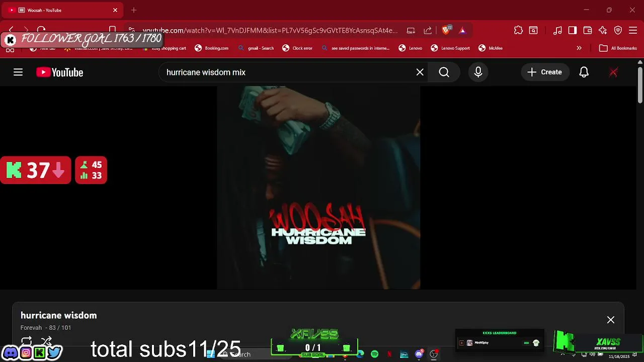Open the account avatar menu

coord(613,72)
